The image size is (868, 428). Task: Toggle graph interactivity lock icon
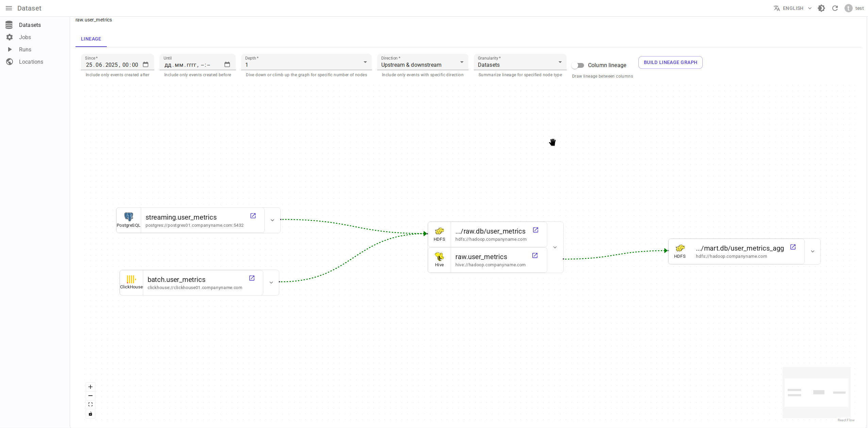(x=90, y=414)
